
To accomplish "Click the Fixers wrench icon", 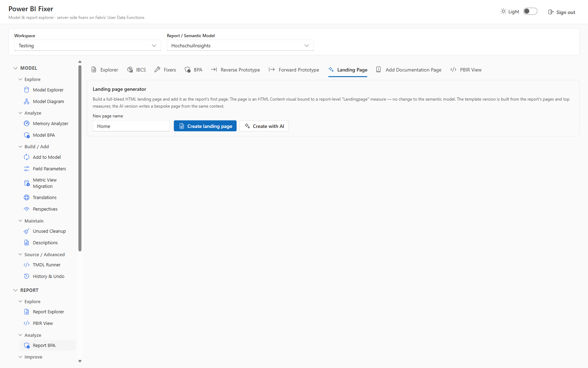I will [x=157, y=70].
